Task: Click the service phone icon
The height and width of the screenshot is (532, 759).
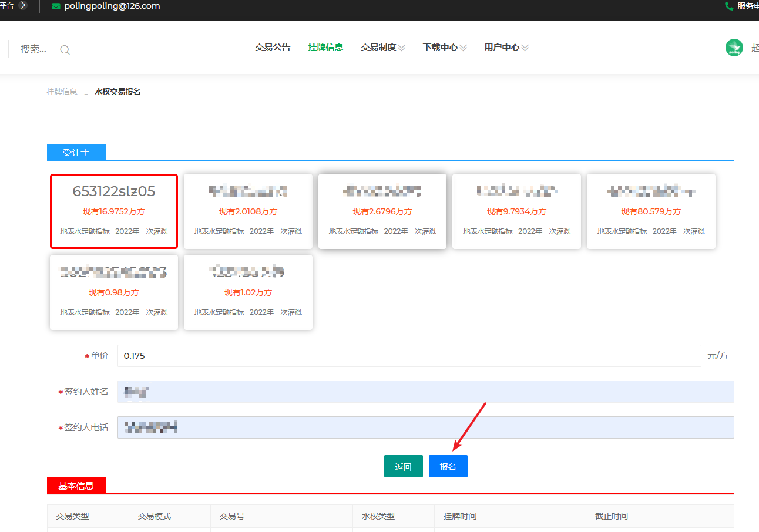Action: point(729,6)
